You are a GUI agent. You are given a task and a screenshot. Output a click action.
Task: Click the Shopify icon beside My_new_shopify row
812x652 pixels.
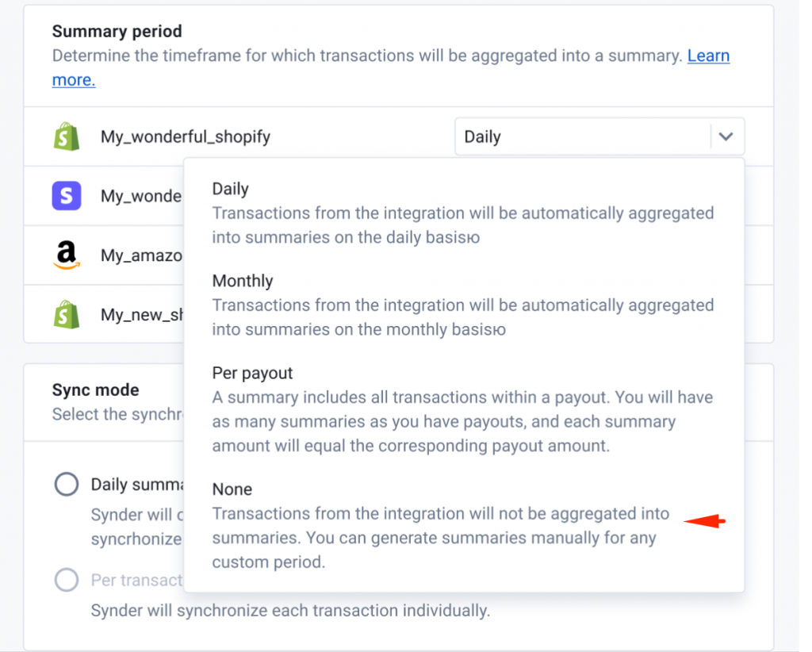pos(67,315)
